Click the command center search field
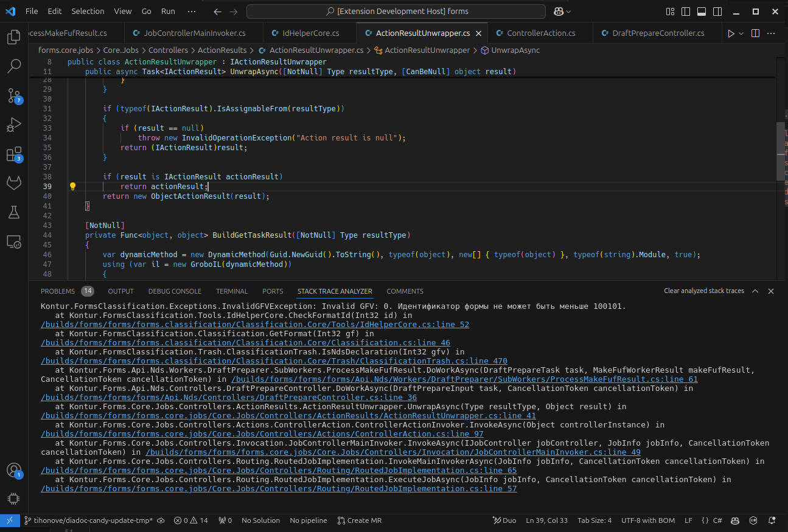 396,11
